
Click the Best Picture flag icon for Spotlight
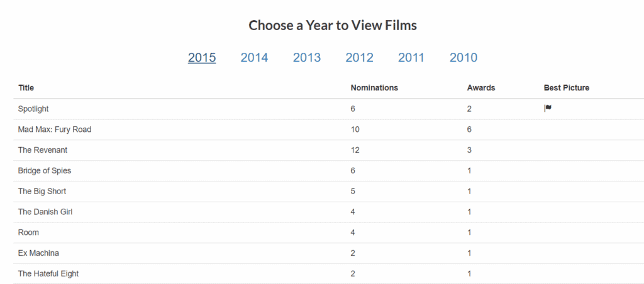tap(548, 109)
